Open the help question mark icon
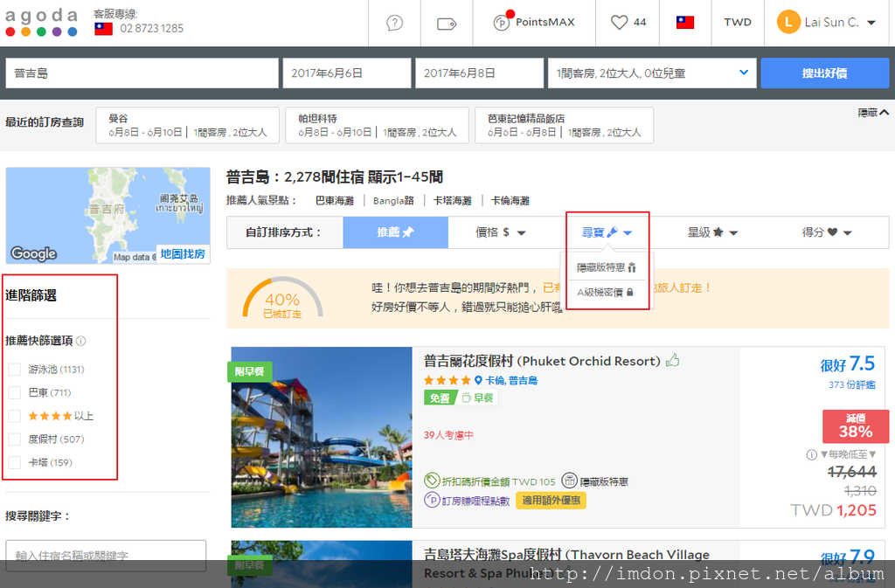Viewport: 895px width, 588px height. coord(394,23)
